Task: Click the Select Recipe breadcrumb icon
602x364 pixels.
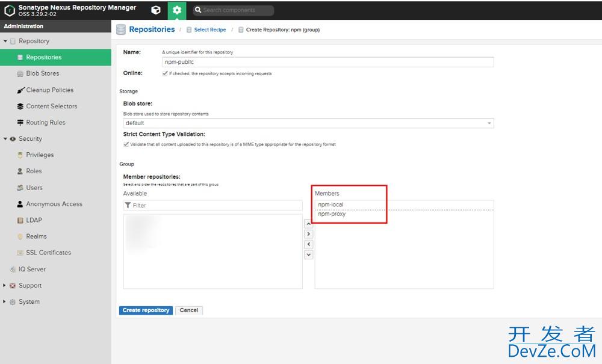Action: click(x=189, y=30)
